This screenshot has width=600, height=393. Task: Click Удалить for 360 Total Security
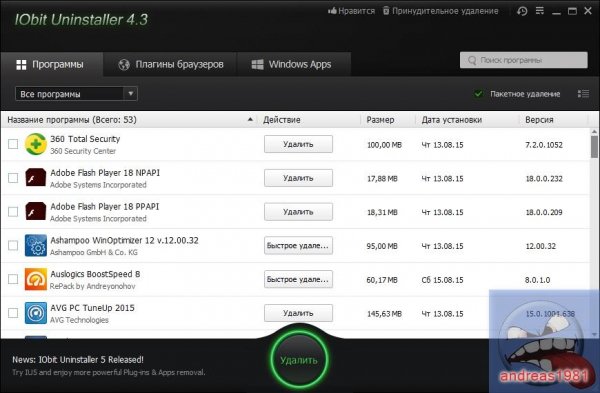[298, 144]
